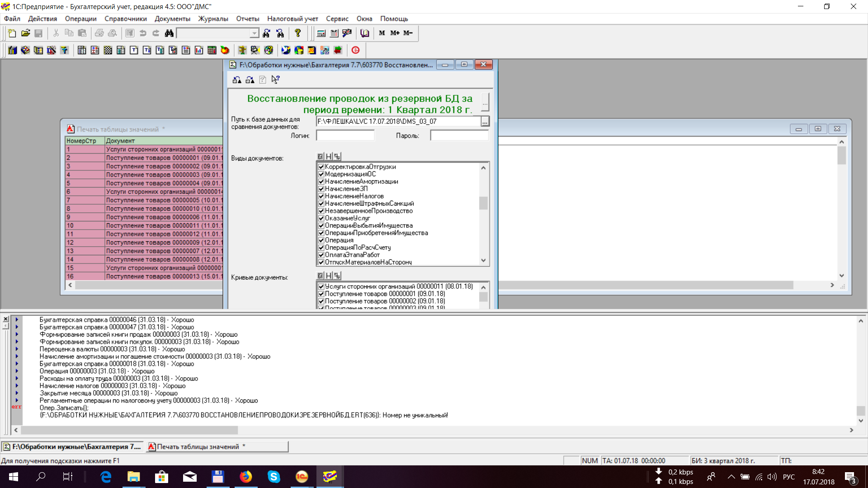
Task: Toggle the ОплатаЭтапаРабот checkbox
Action: [x=321, y=255]
